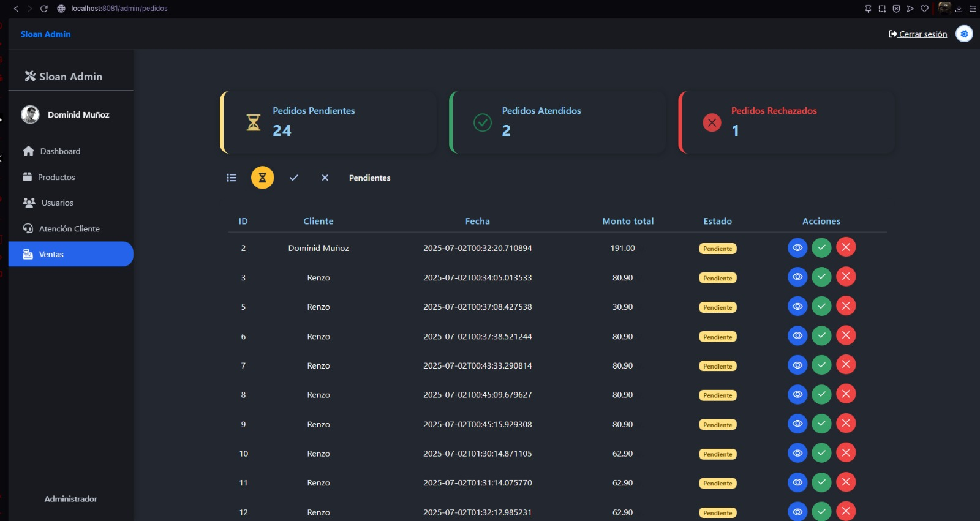Filter by attended orders checkmark

[294, 178]
